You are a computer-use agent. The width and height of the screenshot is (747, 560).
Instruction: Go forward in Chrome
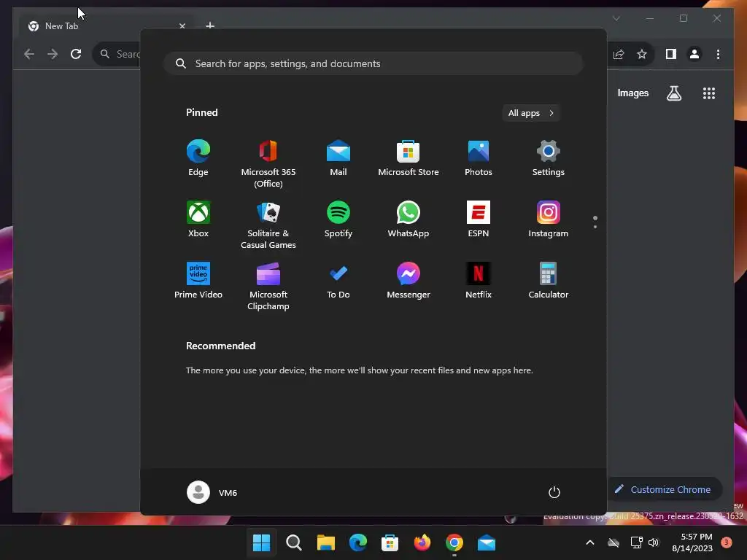click(53, 54)
